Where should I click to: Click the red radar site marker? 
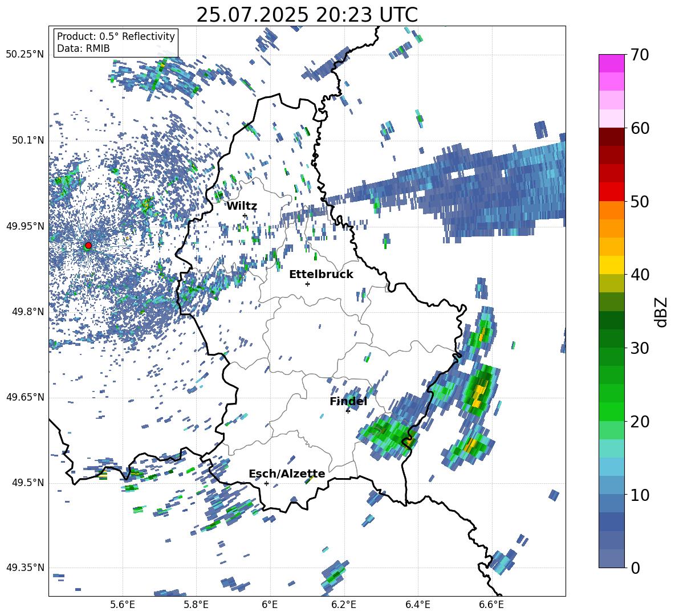tap(88, 246)
